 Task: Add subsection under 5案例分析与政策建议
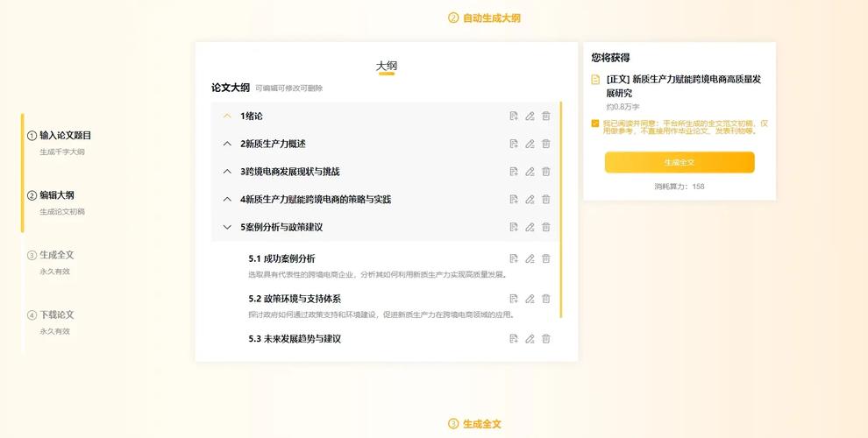[514, 227]
